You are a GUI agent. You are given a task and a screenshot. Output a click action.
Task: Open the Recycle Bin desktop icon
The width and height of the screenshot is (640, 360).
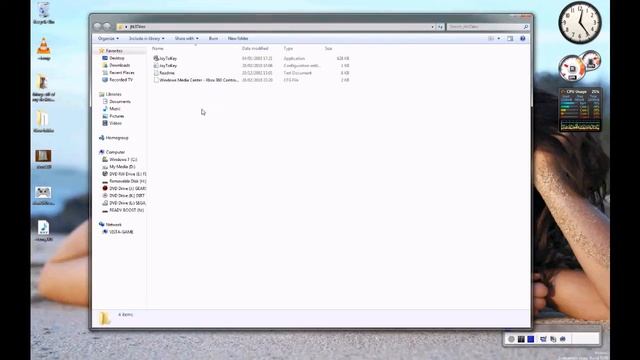tap(44, 13)
